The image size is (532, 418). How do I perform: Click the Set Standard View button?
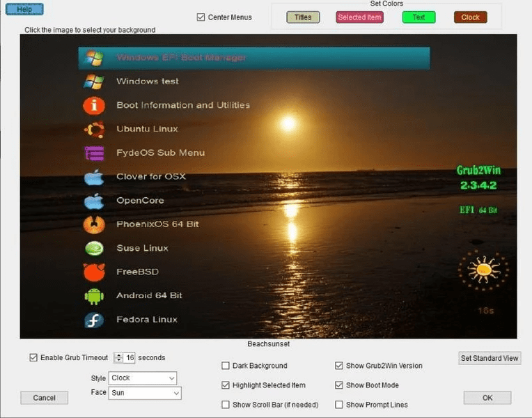coord(490,358)
